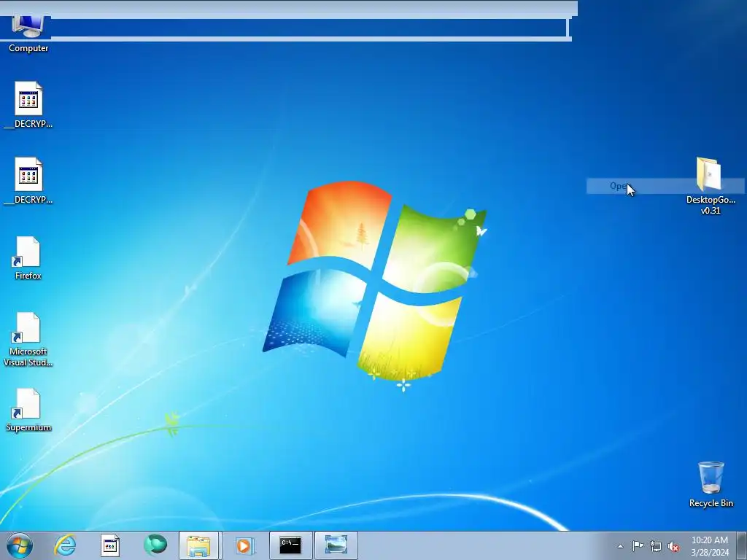747x560 pixels.
Task: Open the network status tray icon
Action: point(656,546)
